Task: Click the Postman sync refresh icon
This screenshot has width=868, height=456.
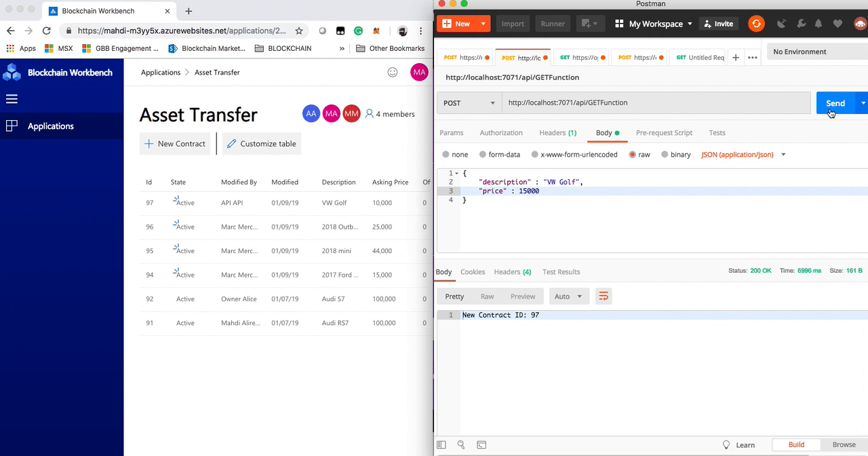Action: pos(756,24)
